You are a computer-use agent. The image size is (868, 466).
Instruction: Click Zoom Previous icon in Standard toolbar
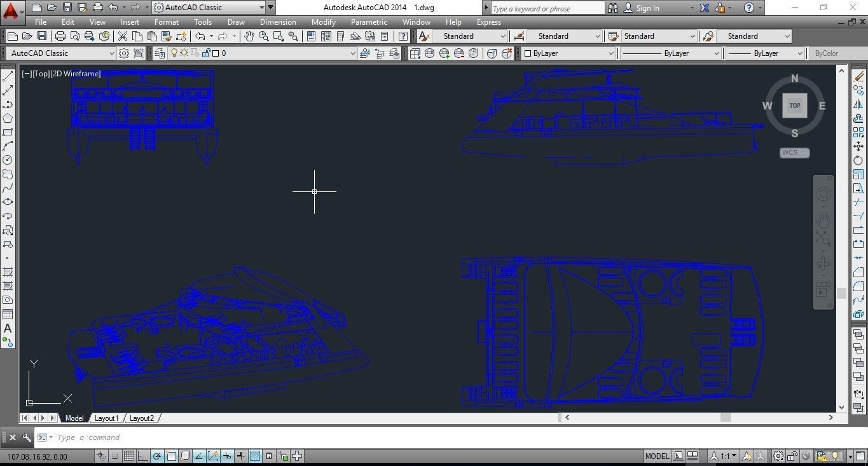[x=293, y=36]
